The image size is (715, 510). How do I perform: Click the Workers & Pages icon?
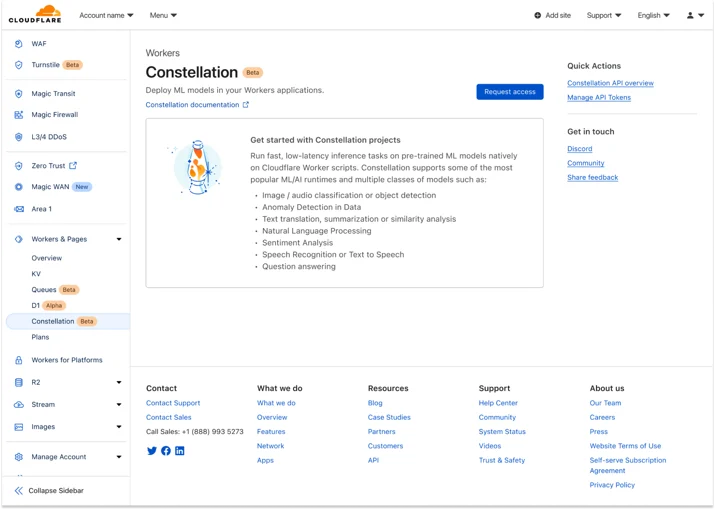(x=18, y=239)
